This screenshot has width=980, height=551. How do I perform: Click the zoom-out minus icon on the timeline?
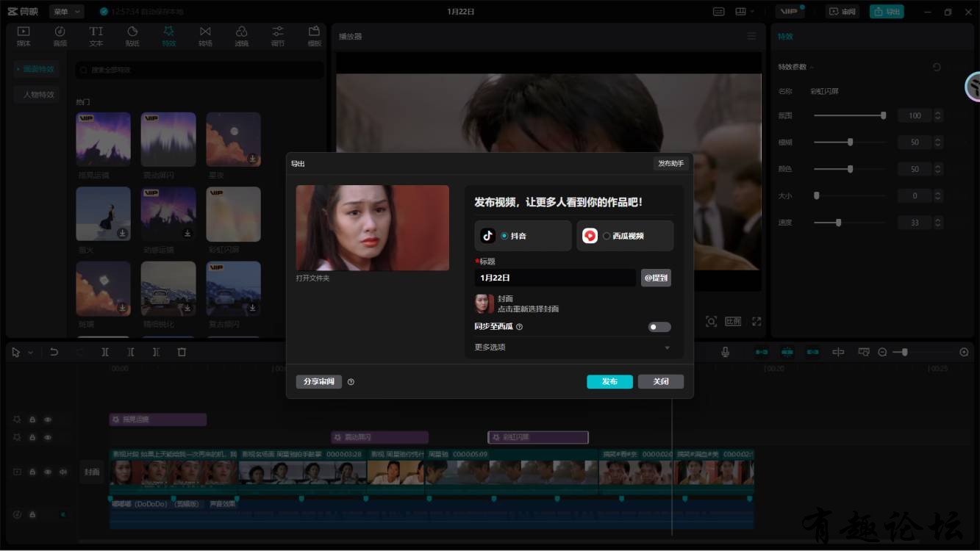click(x=882, y=352)
